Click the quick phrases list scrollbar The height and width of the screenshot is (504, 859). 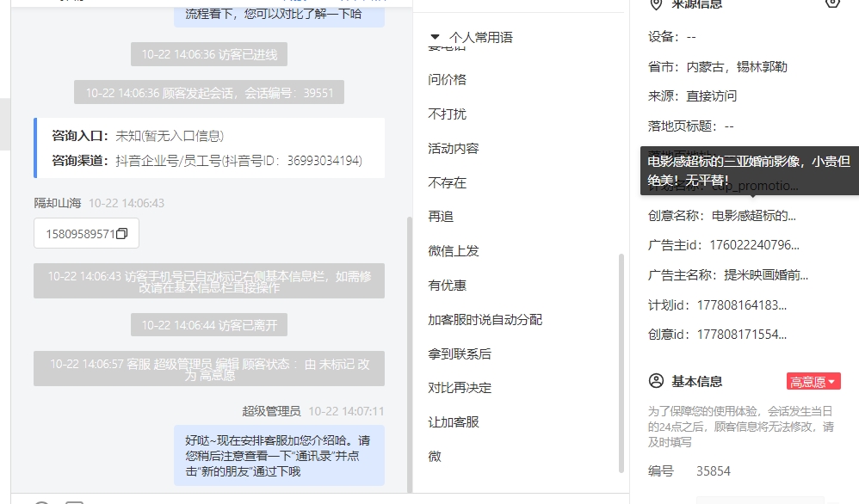pyautogui.click(x=621, y=363)
